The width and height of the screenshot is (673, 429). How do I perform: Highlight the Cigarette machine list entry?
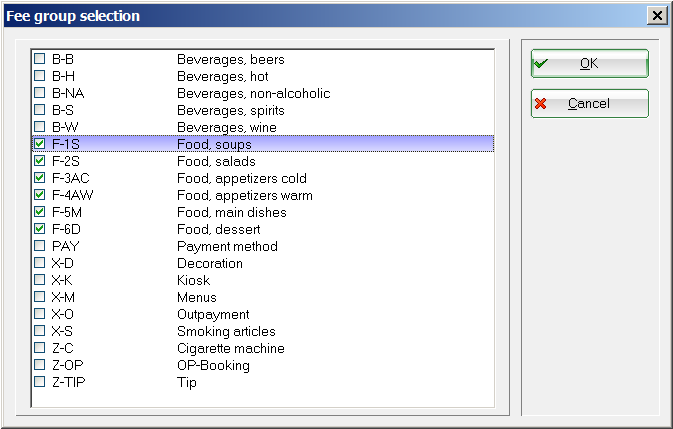[x=230, y=349]
